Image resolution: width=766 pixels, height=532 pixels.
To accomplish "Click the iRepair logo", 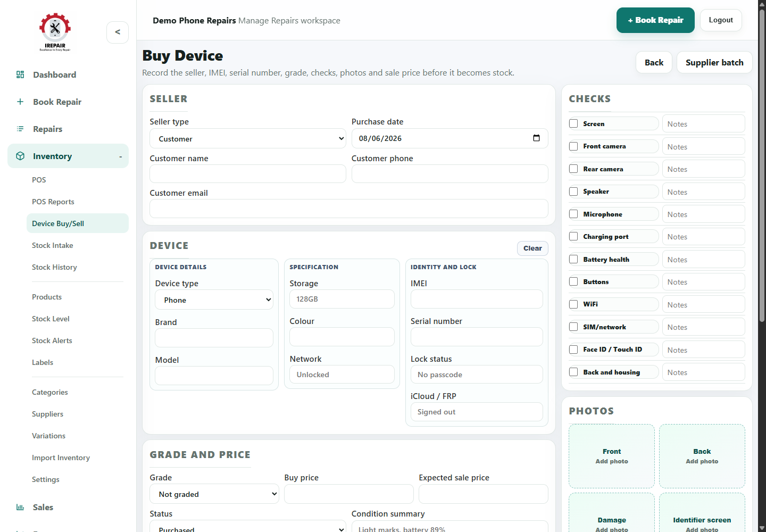I will tap(55, 32).
